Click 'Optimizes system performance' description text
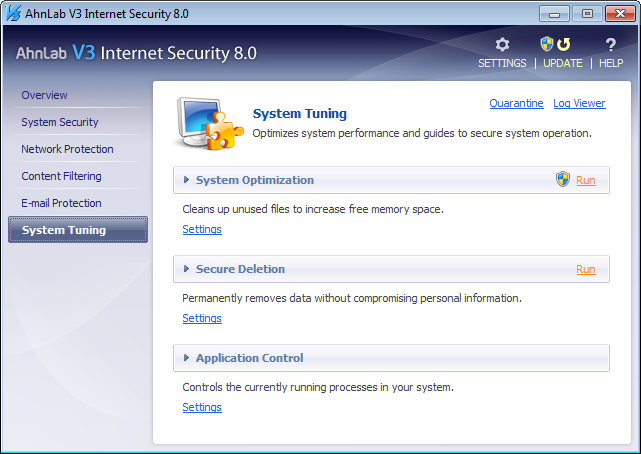Viewport: 641px width, 454px height. point(422,133)
